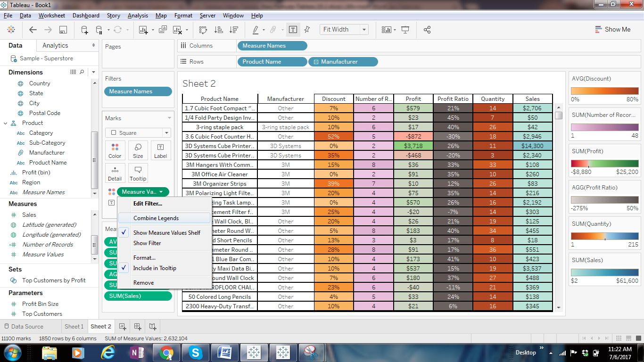644x362 pixels.
Task: Collapse the Product dimension folder
Action: coord(6,123)
